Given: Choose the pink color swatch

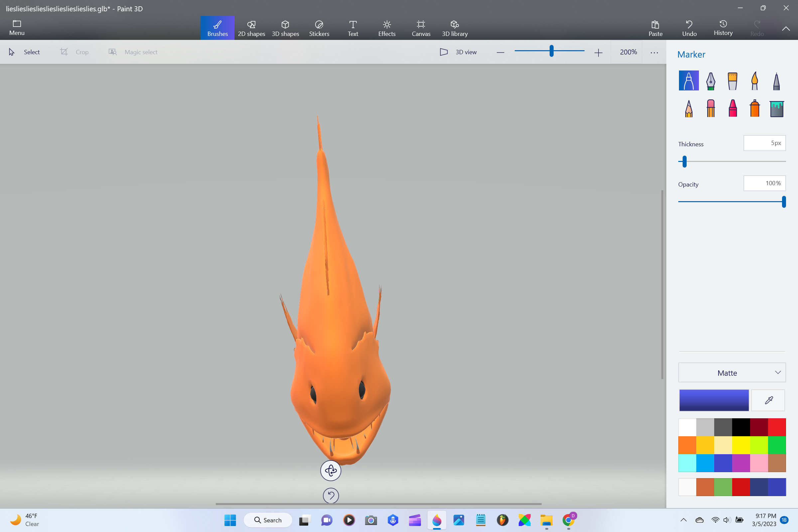Looking at the screenshot, I should pos(759,463).
